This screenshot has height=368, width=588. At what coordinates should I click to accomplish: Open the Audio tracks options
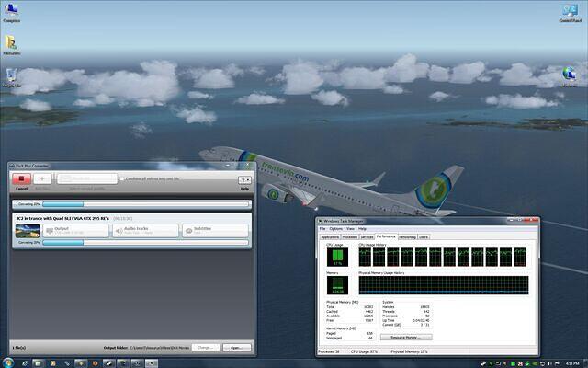click(x=144, y=230)
